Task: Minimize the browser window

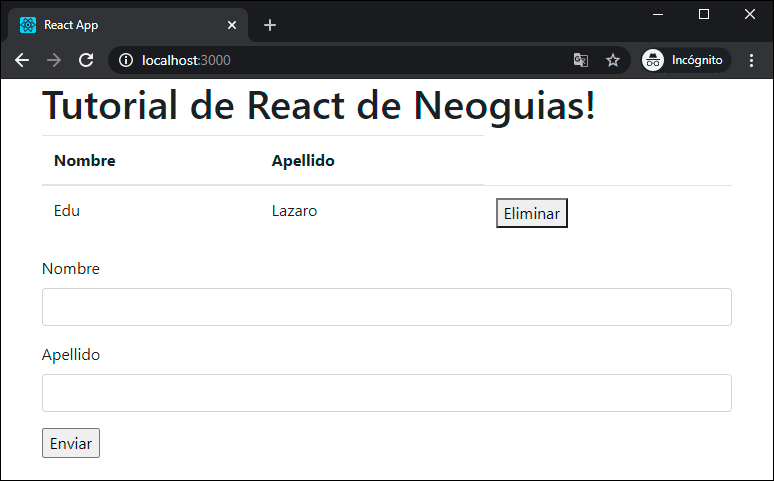Action: click(x=658, y=14)
